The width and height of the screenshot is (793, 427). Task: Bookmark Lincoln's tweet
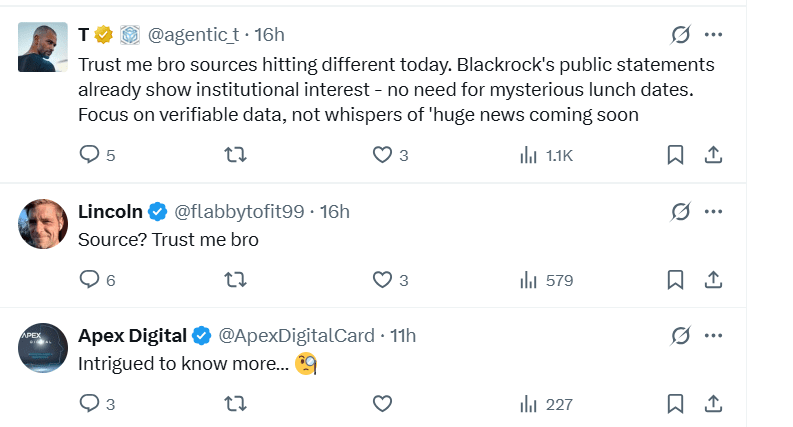click(x=675, y=280)
